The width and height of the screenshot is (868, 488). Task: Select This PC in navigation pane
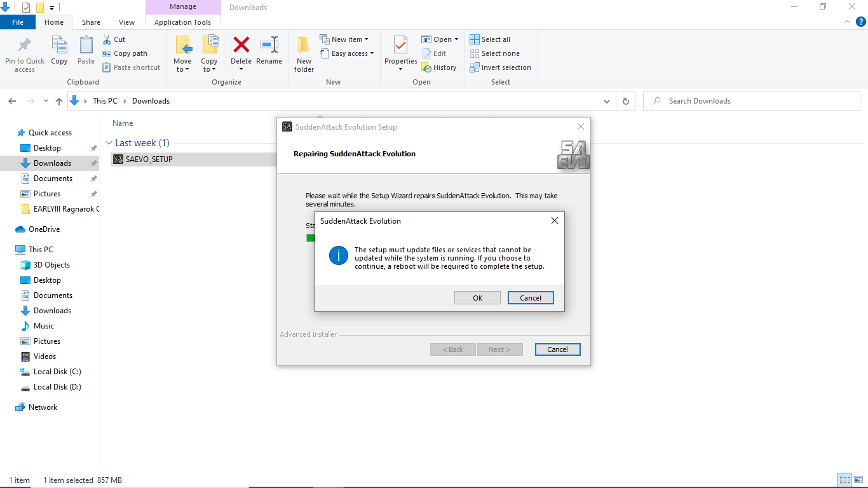click(41, 250)
